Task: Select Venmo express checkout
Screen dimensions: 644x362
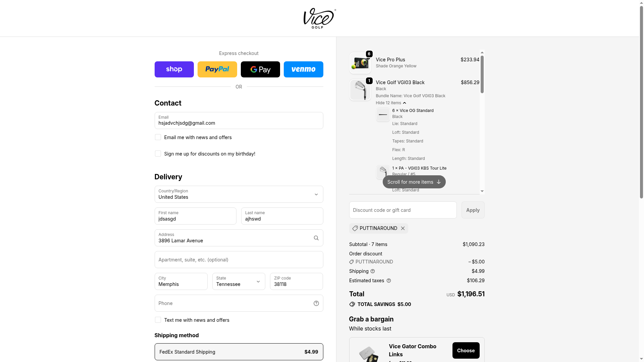Action: pos(303,69)
